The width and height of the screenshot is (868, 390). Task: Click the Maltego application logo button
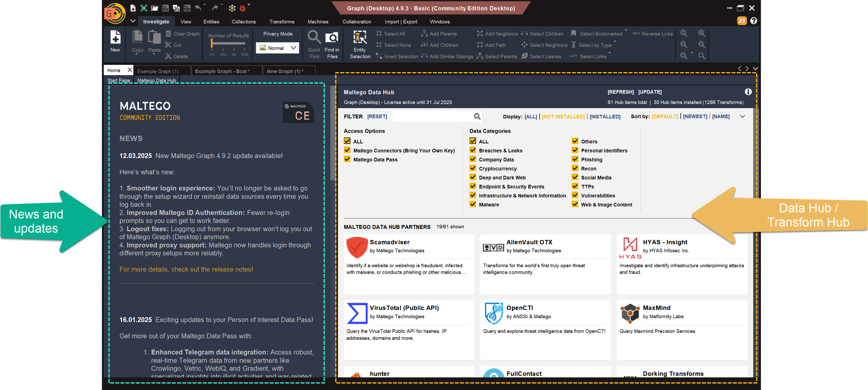[115, 13]
